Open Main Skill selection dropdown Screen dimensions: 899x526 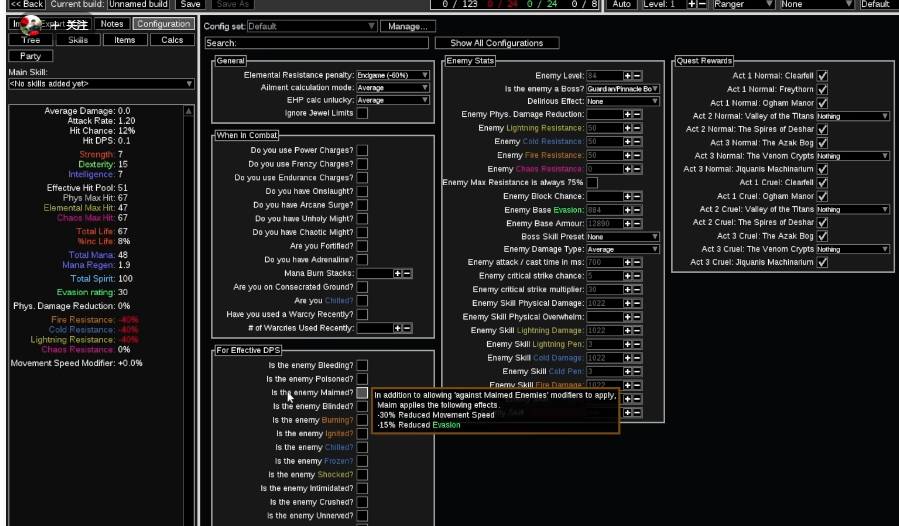(x=100, y=84)
